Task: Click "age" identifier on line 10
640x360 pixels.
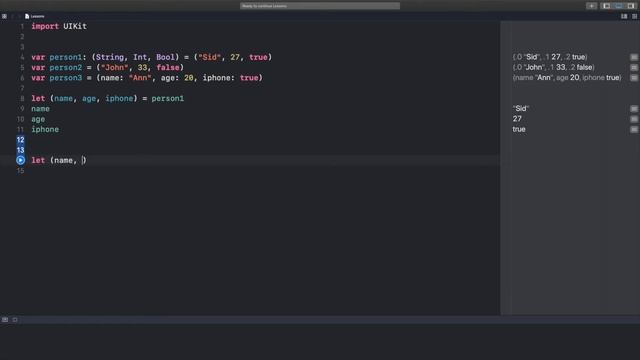Action: pyautogui.click(x=38, y=119)
